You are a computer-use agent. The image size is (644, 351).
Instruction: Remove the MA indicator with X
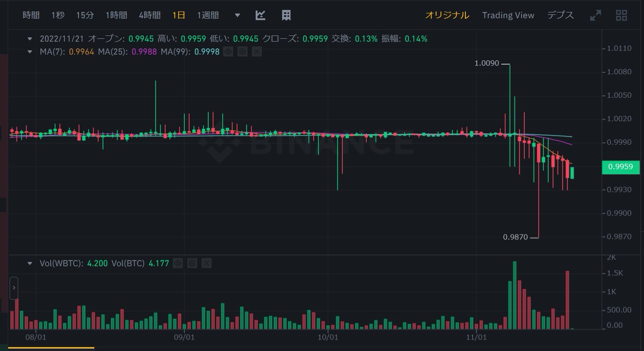pyautogui.click(x=257, y=52)
